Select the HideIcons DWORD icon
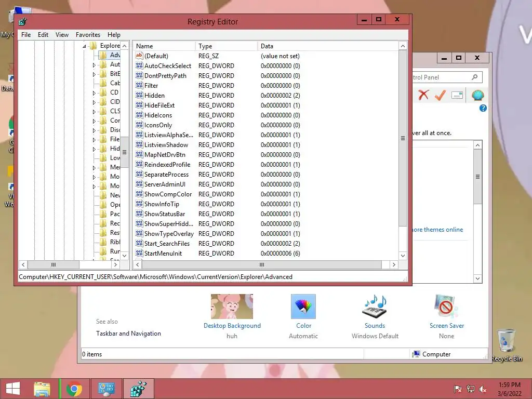532x399 pixels. [139, 115]
